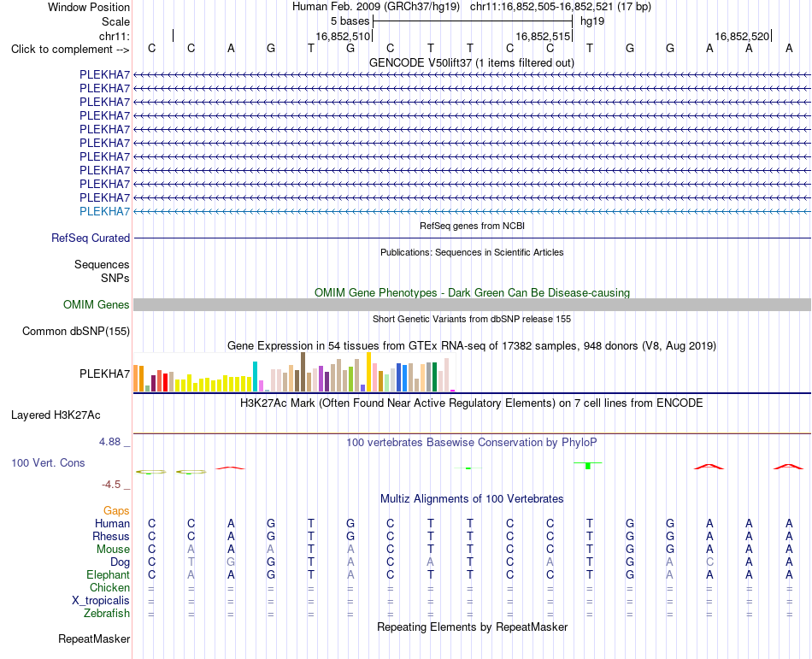Click the 'Layered H3K27Ac' label
Image resolution: width=812 pixels, height=659 pixels.
coord(56,415)
